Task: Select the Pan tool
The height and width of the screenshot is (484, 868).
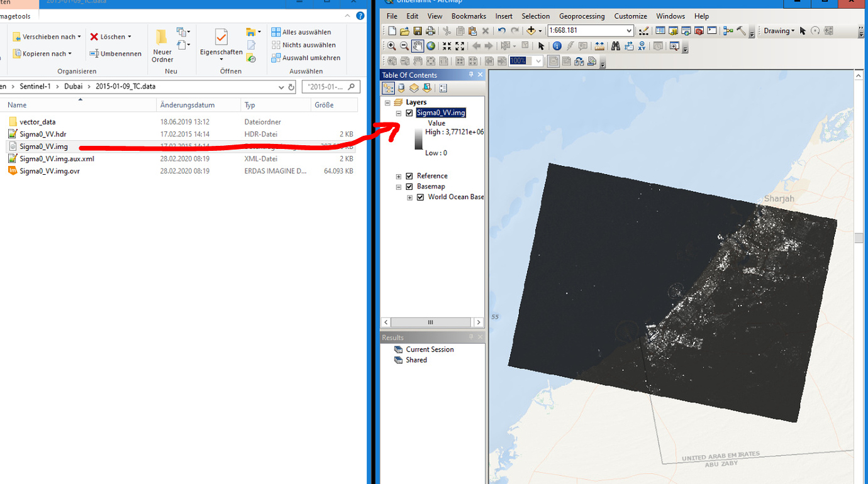Action: (417, 47)
